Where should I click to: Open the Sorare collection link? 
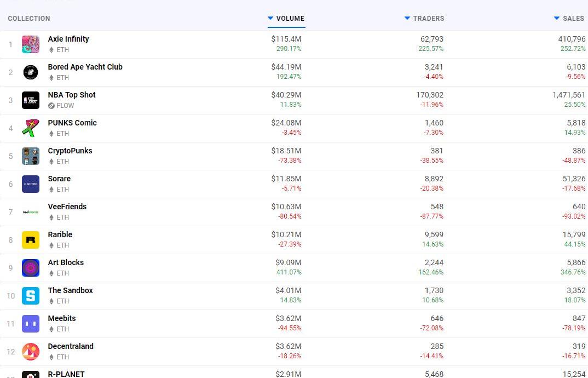click(x=59, y=179)
